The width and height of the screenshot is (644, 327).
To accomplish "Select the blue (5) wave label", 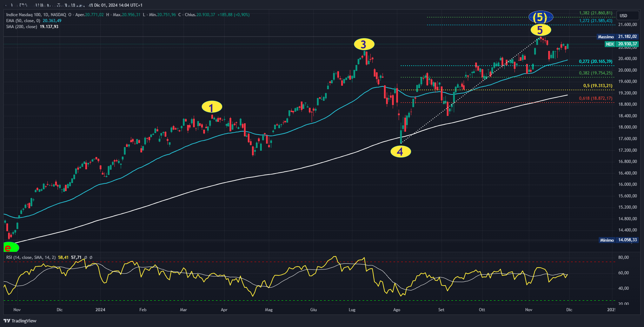I will [x=540, y=17].
